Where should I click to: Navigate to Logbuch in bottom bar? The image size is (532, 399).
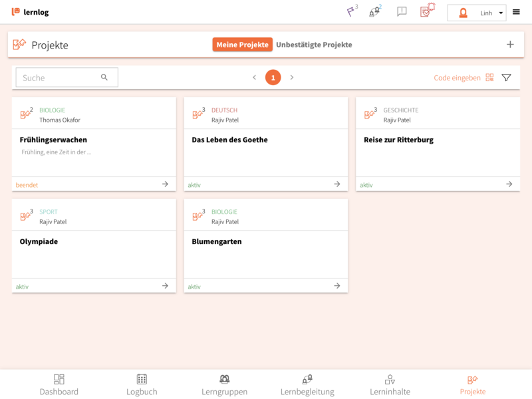pos(142,384)
